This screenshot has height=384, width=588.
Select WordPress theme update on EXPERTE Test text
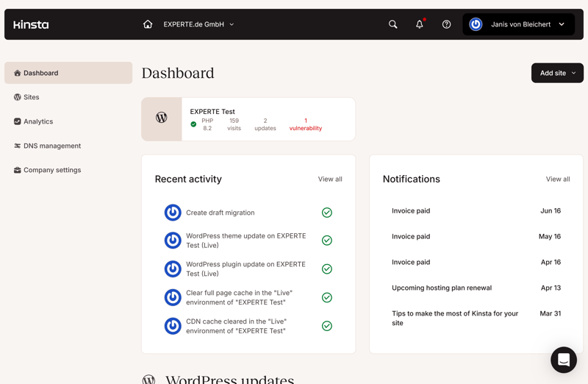[x=246, y=241]
